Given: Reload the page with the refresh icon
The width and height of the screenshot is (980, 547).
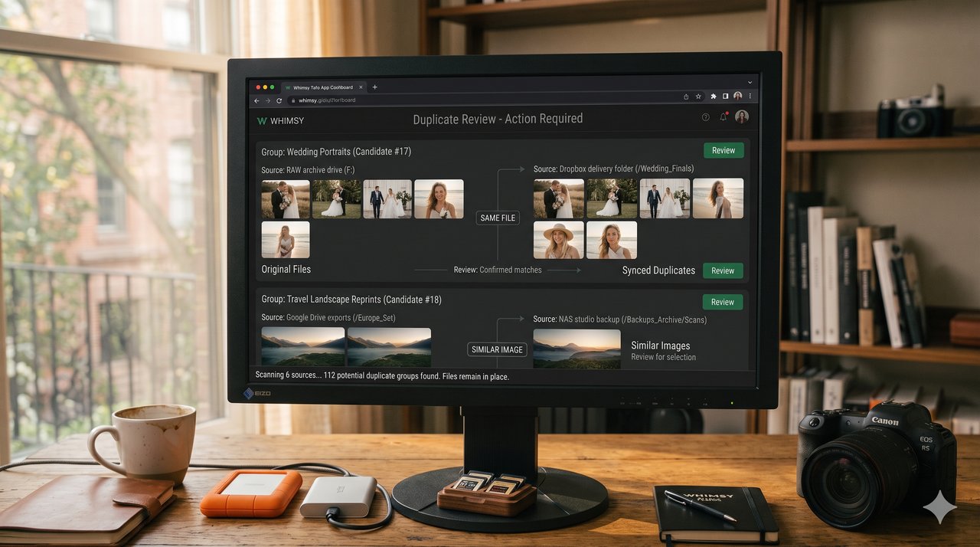Looking at the screenshot, I should point(277,100).
